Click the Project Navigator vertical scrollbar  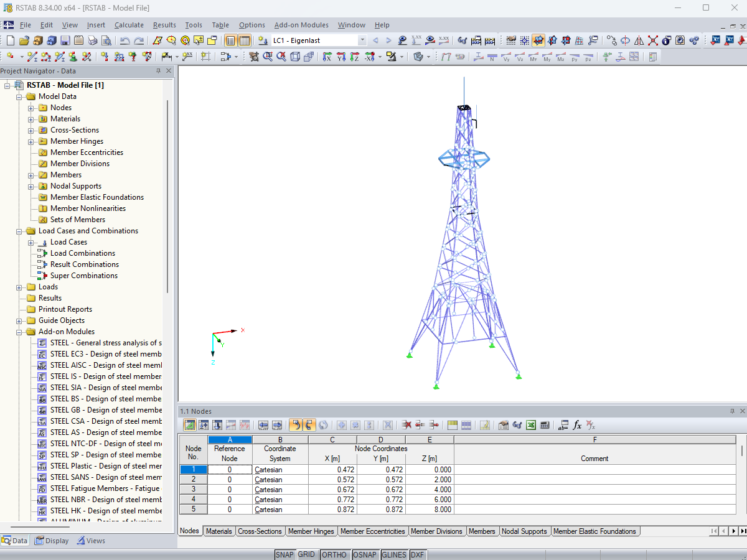point(167,196)
